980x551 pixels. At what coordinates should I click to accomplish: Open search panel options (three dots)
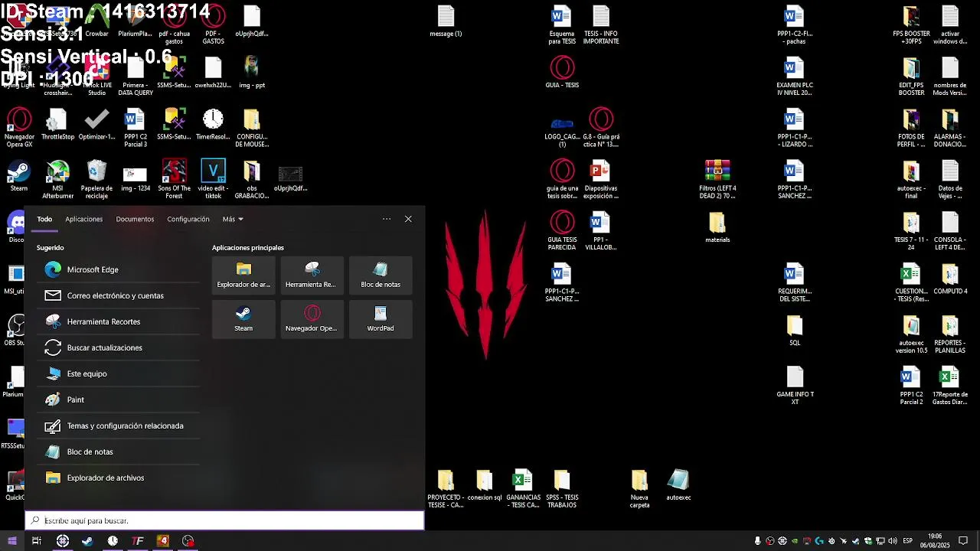[x=387, y=219]
